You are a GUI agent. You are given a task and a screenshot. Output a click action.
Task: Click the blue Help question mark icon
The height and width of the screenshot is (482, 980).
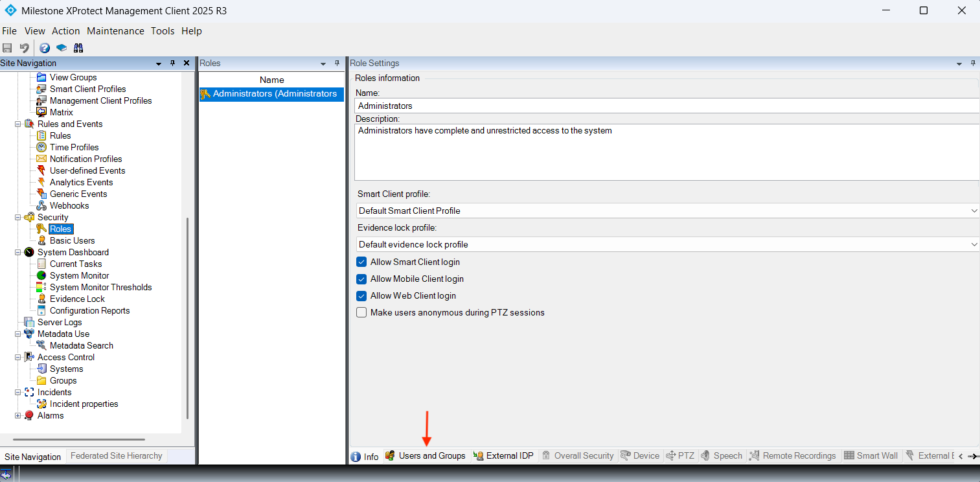coord(45,48)
